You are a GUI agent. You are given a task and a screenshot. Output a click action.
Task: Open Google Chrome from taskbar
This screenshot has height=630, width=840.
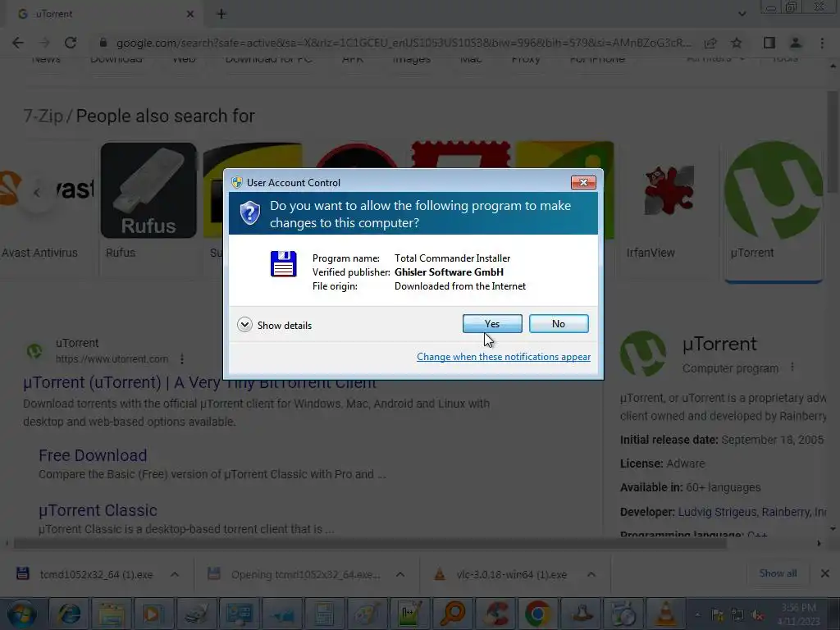click(538, 614)
